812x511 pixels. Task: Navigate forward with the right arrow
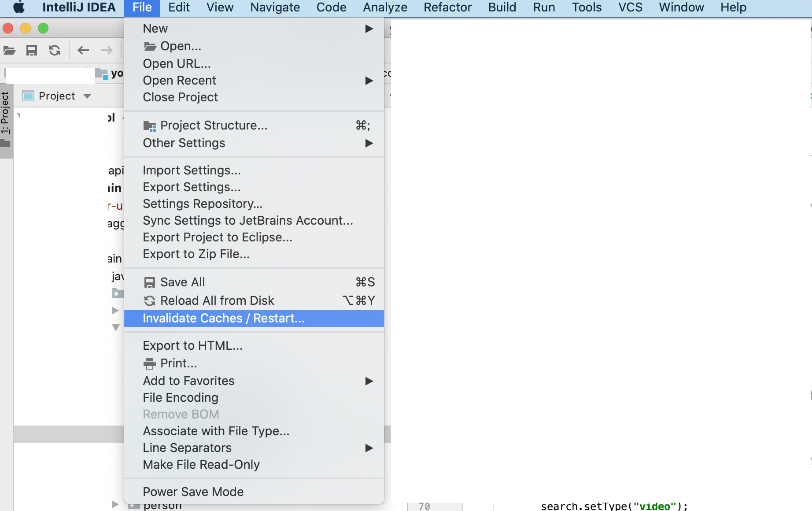pyautogui.click(x=107, y=50)
